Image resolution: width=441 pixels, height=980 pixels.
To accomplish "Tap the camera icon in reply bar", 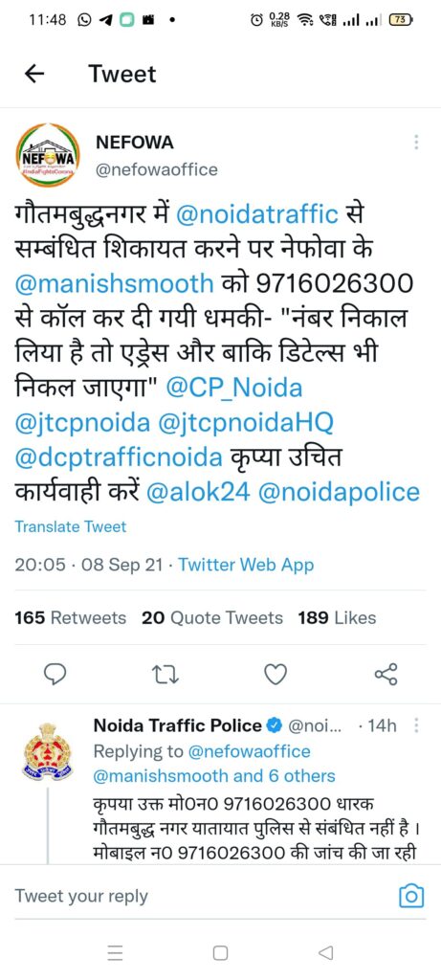I will (x=411, y=896).
